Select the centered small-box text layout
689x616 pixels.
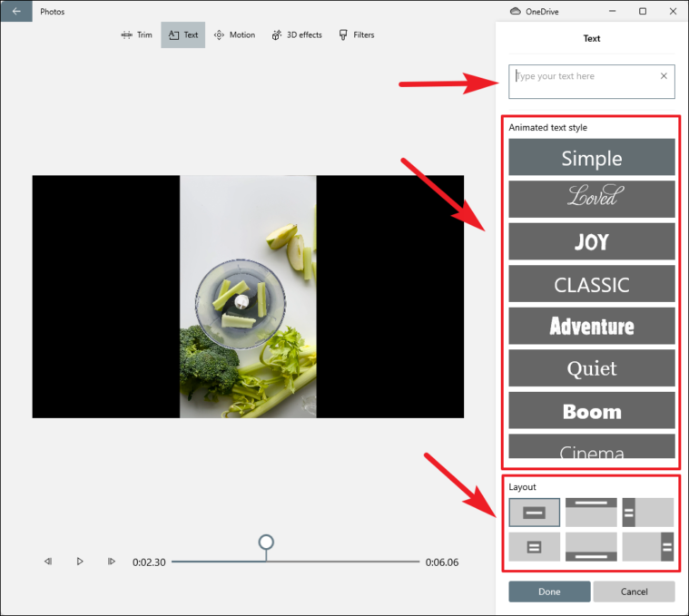coord(535,547)
